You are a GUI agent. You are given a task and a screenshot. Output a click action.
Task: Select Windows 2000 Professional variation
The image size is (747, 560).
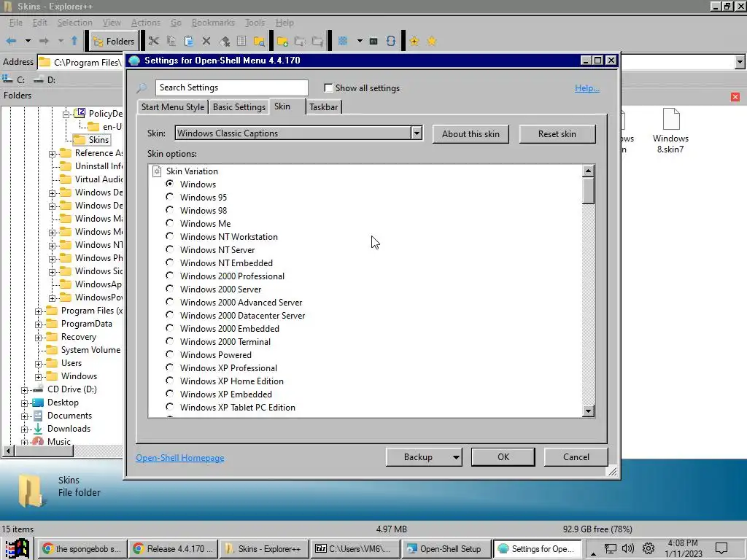[x=169, y=276]
